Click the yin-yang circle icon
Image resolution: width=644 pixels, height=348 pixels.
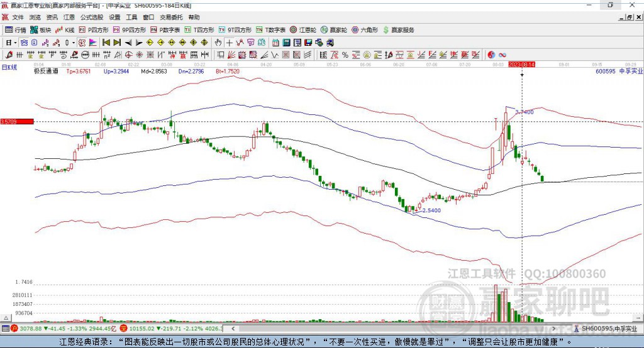click(491, 55)
